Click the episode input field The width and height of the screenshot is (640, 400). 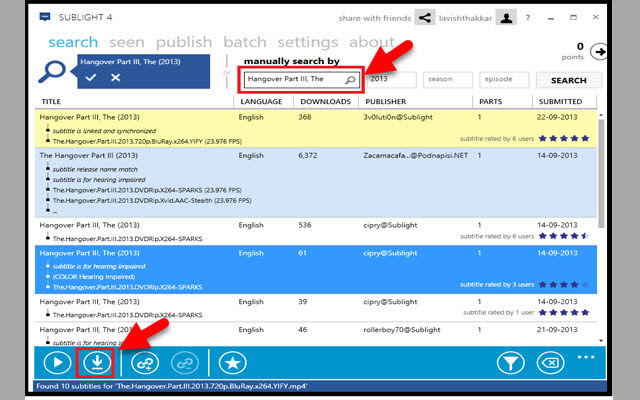(504, 80)
